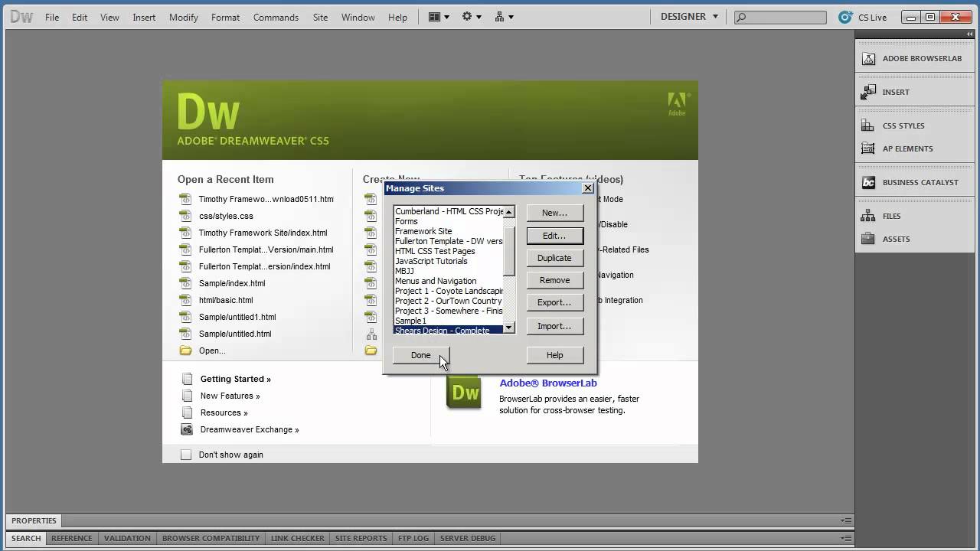Switch to the Browser Compatibility tab
The height and width of the screenshot is (551, 980).
coord(211,538)
